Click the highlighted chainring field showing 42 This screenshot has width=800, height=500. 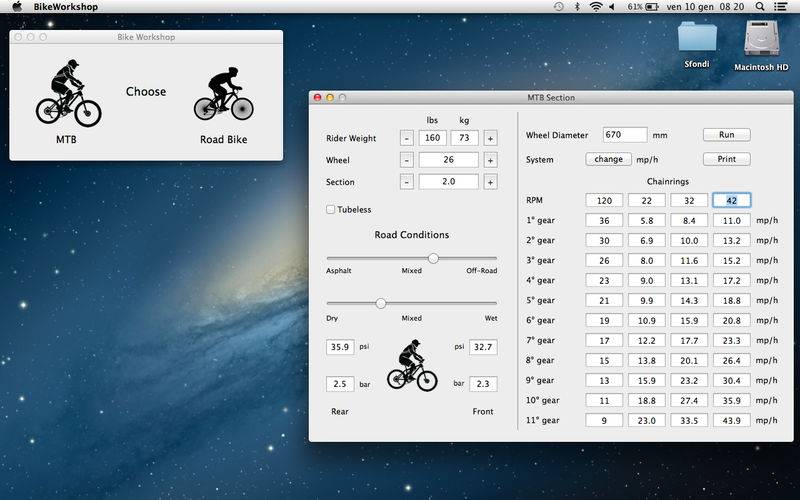coord(732,201)
